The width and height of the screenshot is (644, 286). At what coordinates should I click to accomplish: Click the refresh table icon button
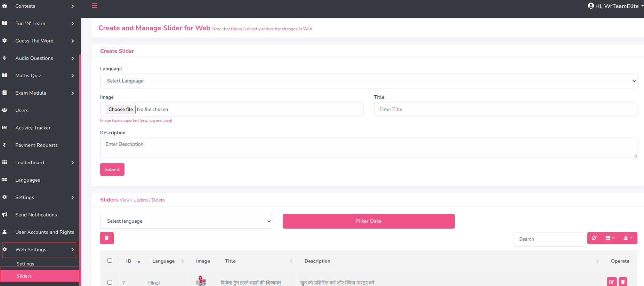594,238
